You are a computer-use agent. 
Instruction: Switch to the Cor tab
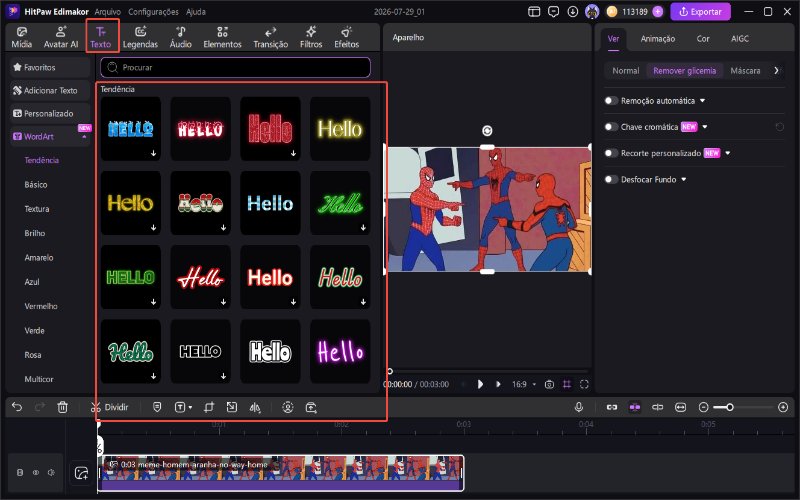click(x=703, y=38)
